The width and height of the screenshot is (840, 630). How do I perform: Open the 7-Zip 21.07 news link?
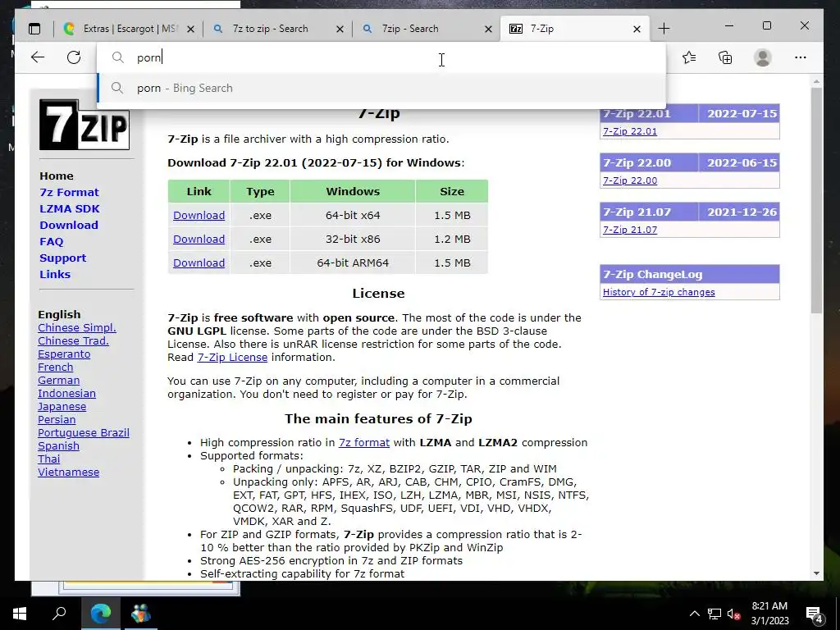[x=629, y=230]
